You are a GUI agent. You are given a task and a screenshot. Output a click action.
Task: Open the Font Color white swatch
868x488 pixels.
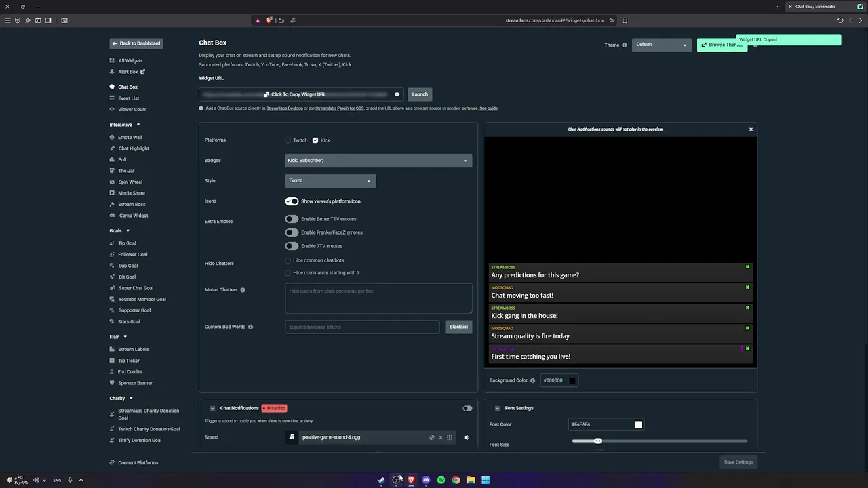click(638, 424)
